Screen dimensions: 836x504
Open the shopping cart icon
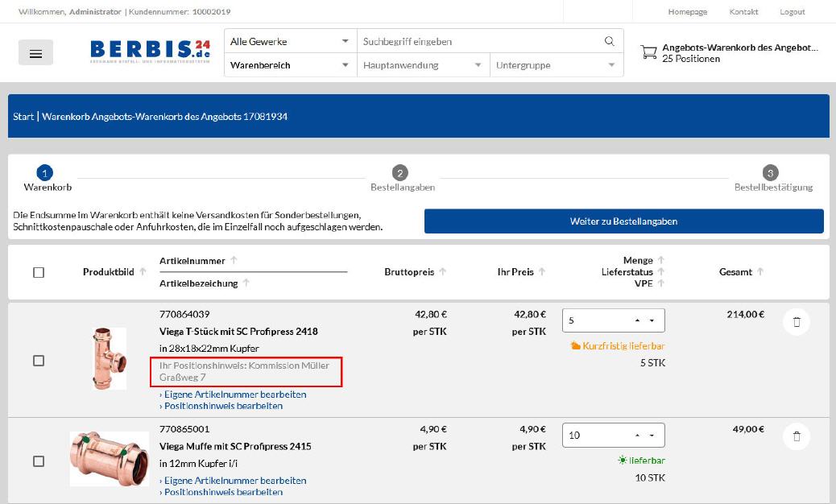[x=648, y=52]
